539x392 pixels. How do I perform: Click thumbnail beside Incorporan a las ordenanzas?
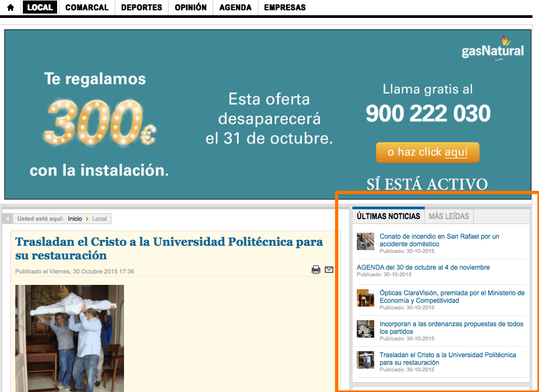coord(365,329)
